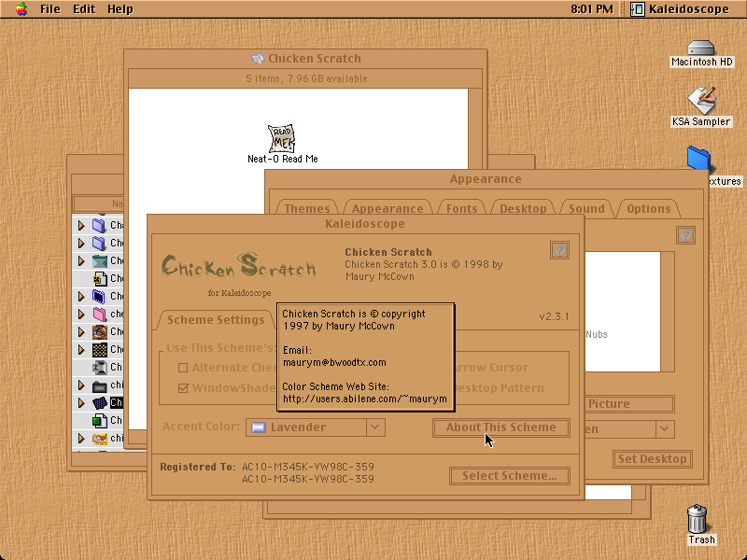Select the 'Nubs' entry in Appearance list
Viewport: 747px width, 560px height.
pos(597,334)
